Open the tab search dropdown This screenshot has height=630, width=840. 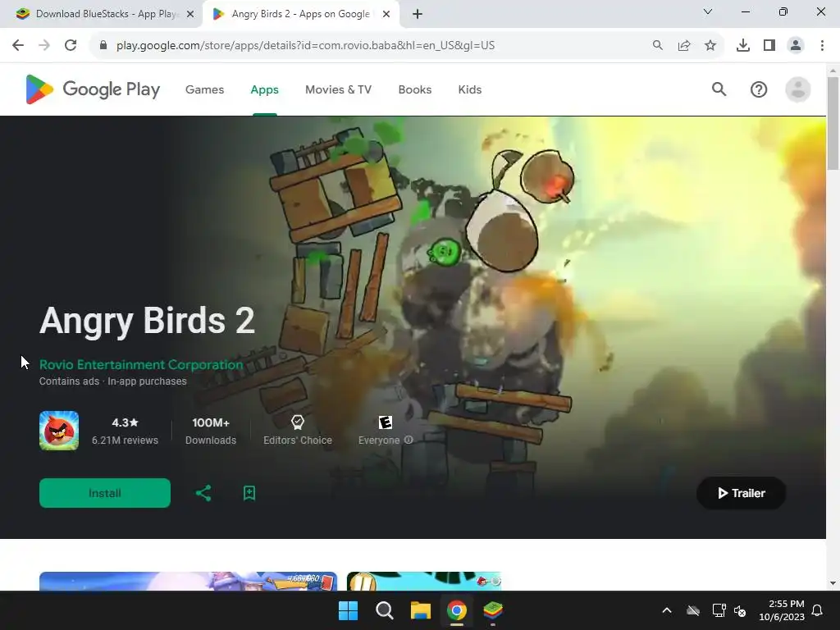tap(708, 11)
